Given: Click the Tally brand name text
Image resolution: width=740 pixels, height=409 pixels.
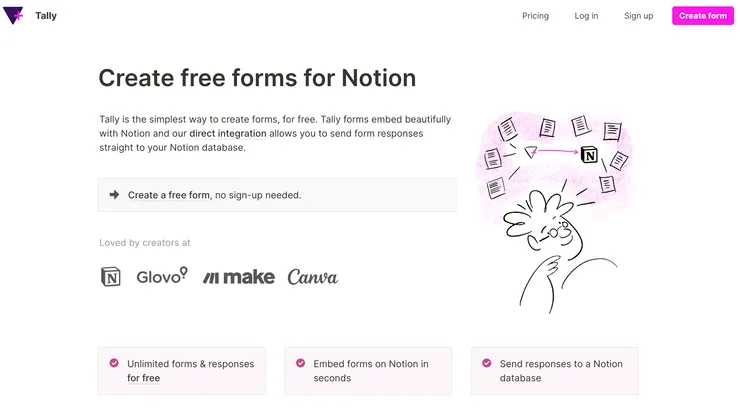Looking at the screenshot, I should pyautogui.click(x=46, y=16).
